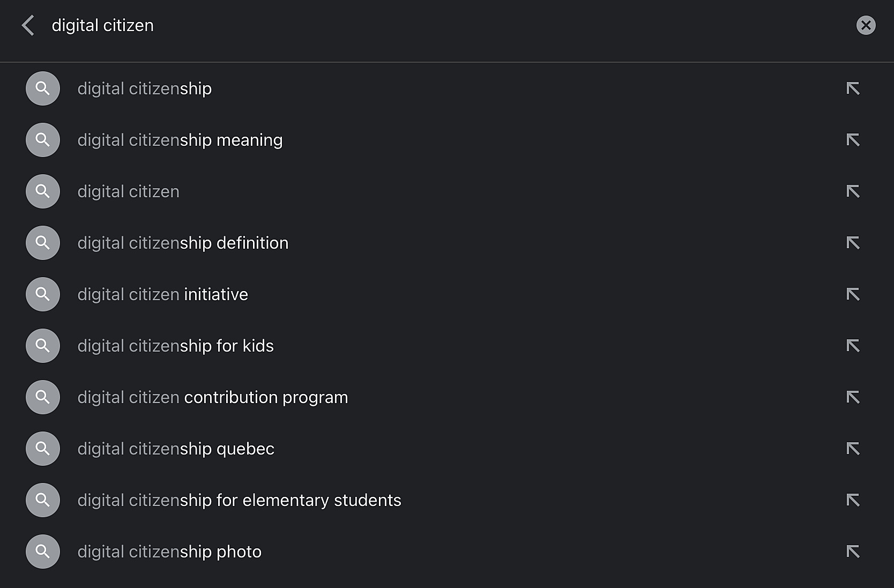894x588 pixels.
Task: Tap arrow beside 'digital citizen contribution program'
Action: [x=853, y=397]
